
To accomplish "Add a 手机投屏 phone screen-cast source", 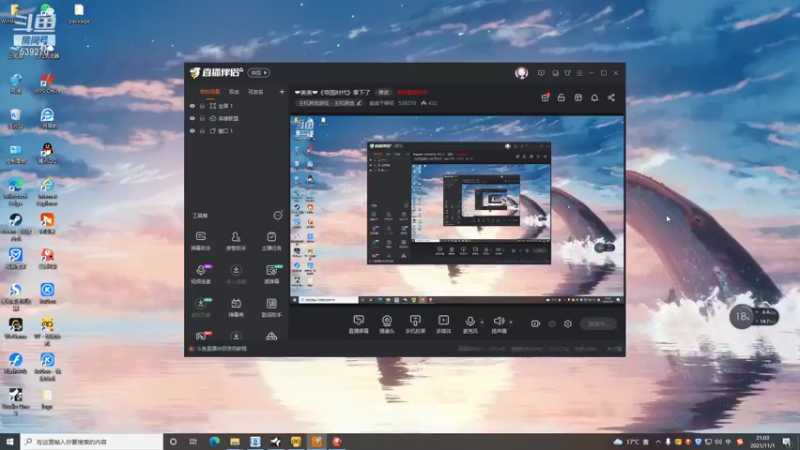I will (415, 324).
